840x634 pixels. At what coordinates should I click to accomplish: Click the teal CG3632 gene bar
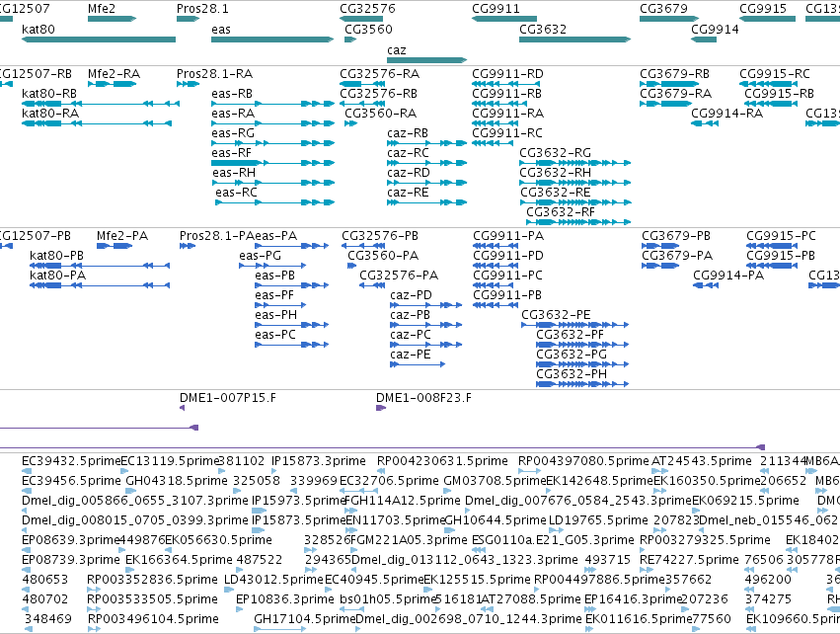click(x=574, y=40)
